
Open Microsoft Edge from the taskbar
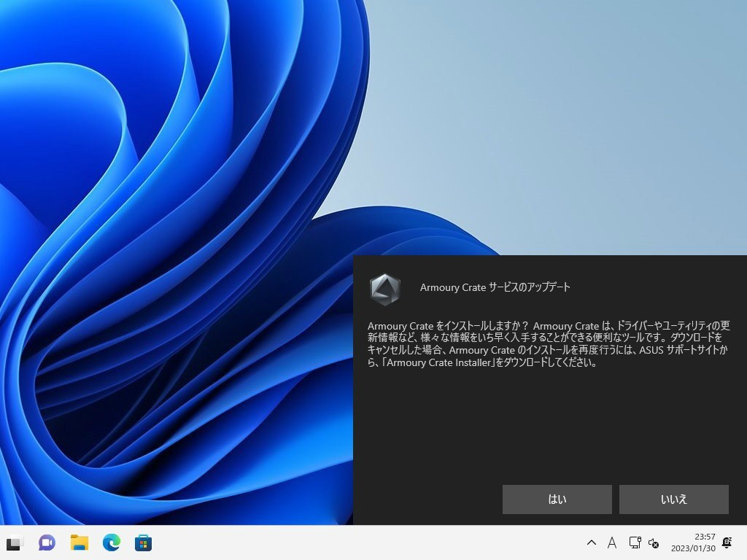click(x=111, y=542)
